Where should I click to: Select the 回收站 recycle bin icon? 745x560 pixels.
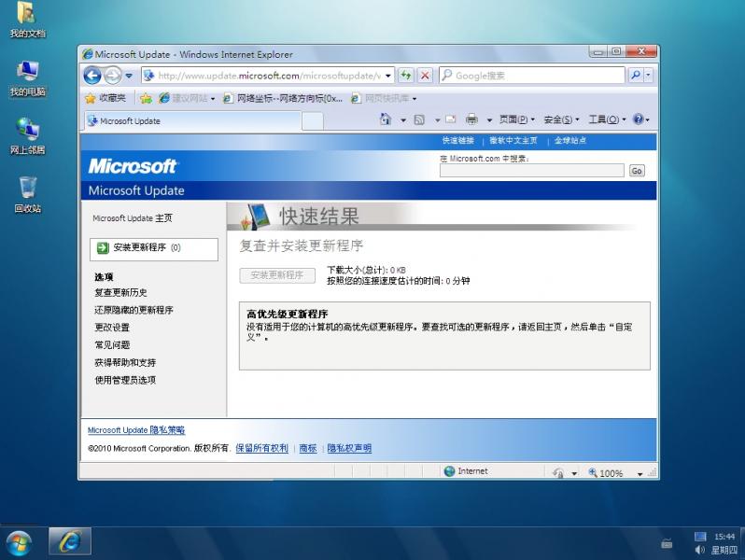pyautogui.click(x=28, y=195)
